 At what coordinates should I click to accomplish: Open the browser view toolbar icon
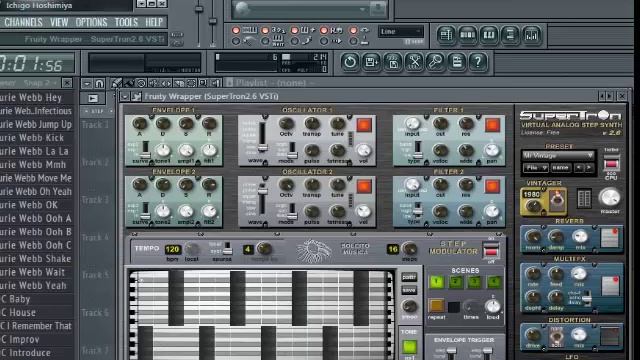point(510,36)
